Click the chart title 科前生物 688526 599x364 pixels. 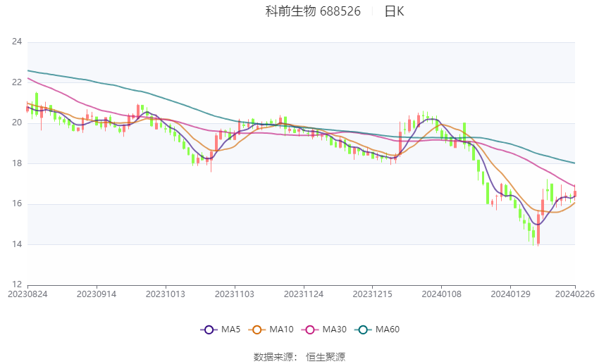pos(313,11)
